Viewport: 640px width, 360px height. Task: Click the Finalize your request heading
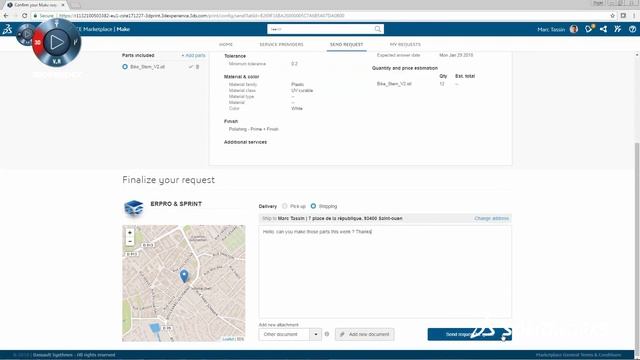pos(168,180)
